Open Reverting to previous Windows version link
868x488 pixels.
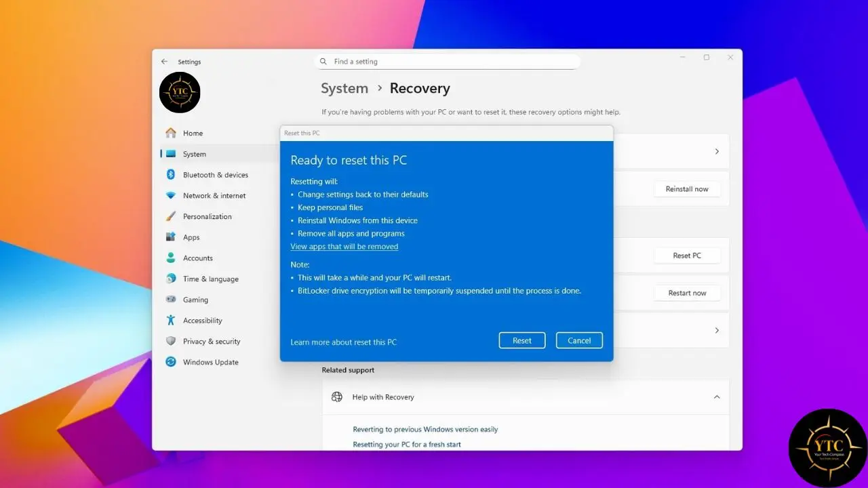click(425, 429)
